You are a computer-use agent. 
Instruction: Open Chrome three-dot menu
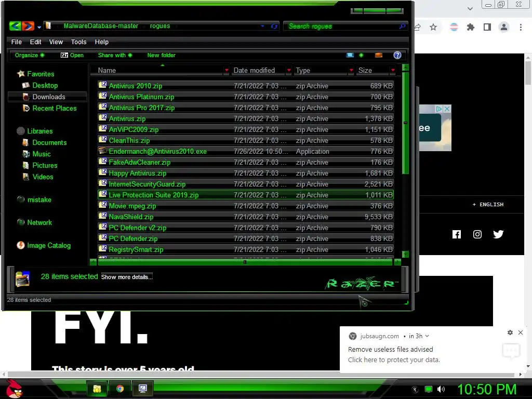pos(521,27)
